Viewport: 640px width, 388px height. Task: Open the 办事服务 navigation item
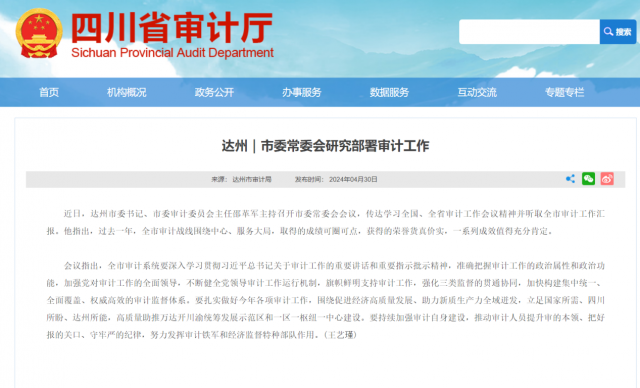coord(302,92)
